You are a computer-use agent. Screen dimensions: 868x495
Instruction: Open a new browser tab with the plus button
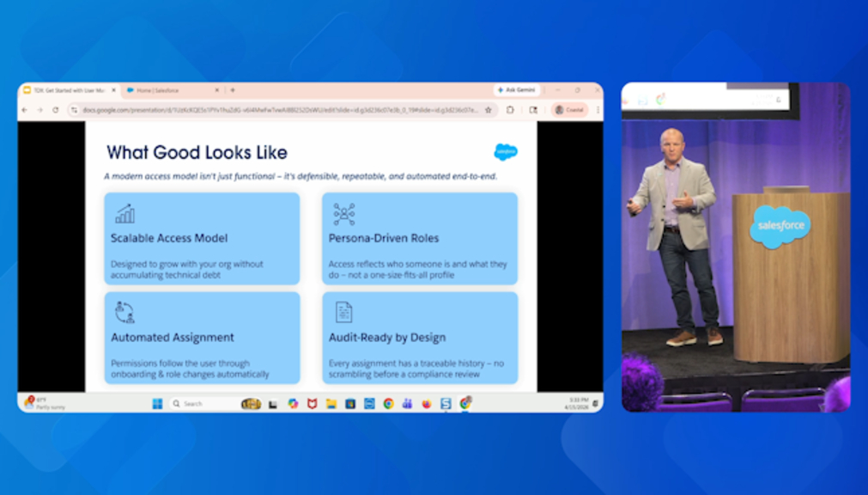(233, 90)
